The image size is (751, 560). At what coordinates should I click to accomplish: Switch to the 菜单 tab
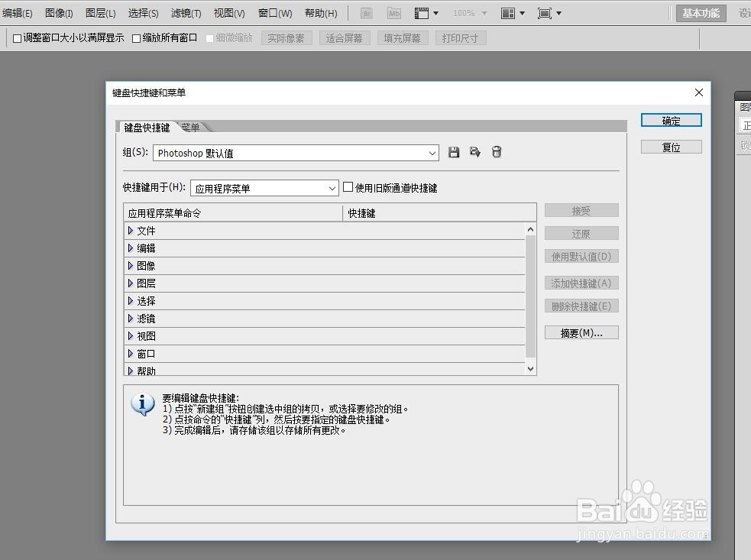tap(191, 127)
